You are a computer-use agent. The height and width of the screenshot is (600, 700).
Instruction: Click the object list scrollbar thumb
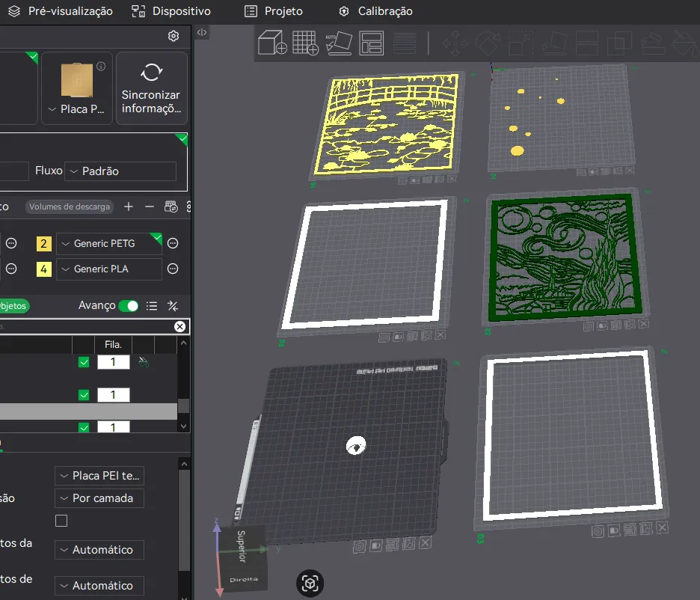click(183, 405)
